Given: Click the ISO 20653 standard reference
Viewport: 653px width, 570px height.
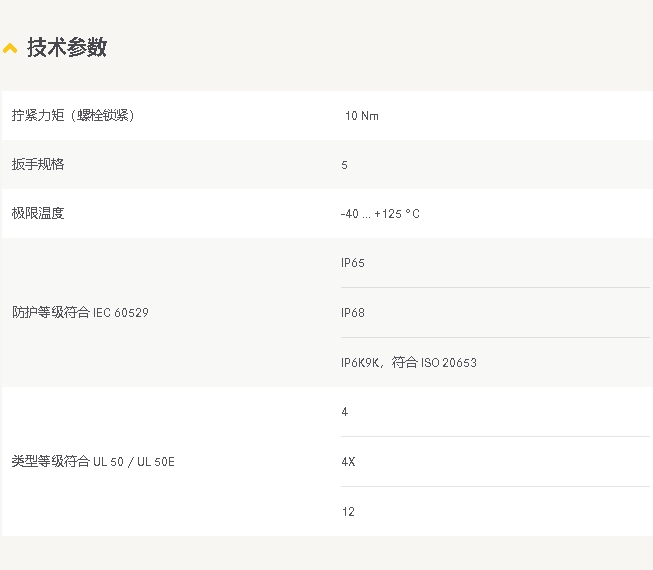Looking at the screenshot, I should click(448, 362).
